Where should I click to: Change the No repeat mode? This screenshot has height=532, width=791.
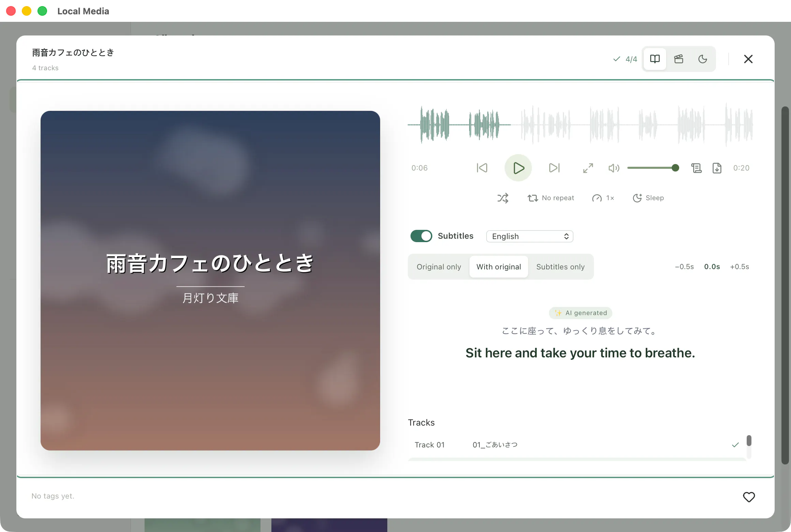551,198
